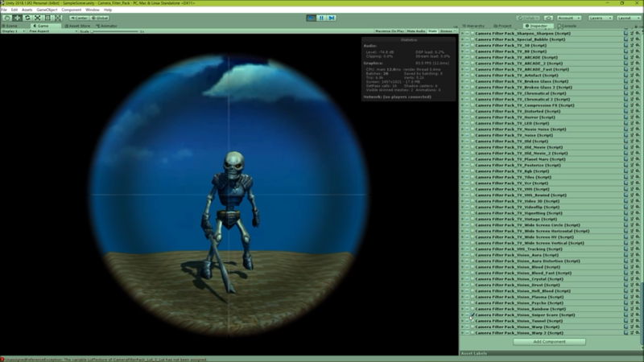
Task: Open gear menu for Vision_Sniper Score script
Action: click(x=638, y=315)
